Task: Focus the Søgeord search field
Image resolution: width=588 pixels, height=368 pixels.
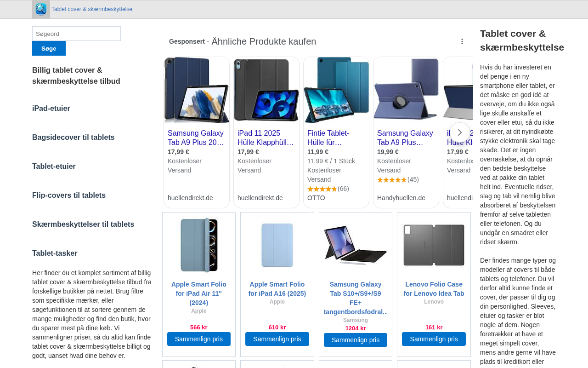Action: pos(76,34)
